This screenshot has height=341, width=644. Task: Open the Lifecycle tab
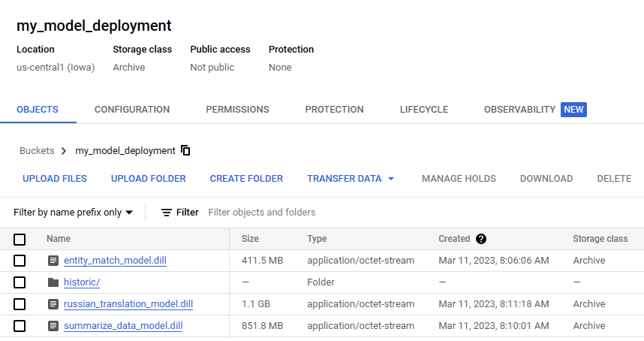point(424,110)
